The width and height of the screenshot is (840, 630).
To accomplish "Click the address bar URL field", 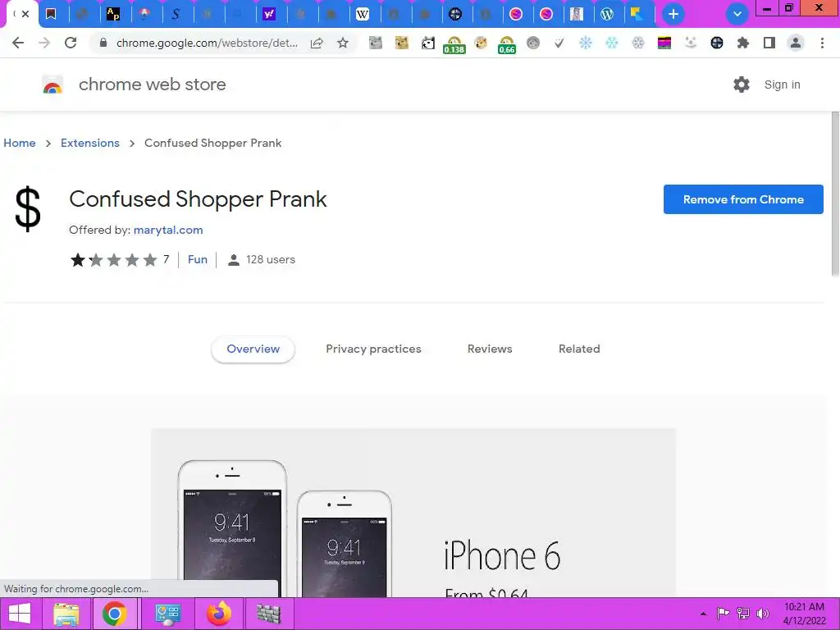I will pos(207,43).
